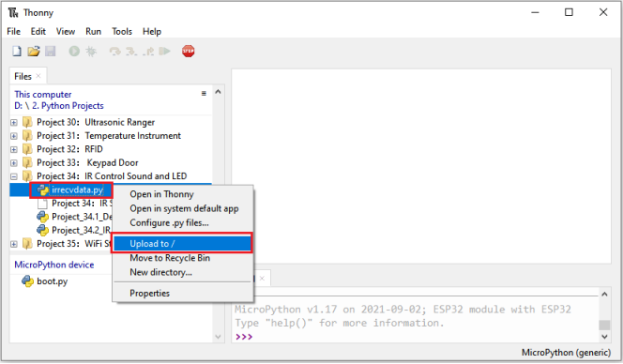Expand Project 31: Temperature Instrument folder
623x364 pixels.
(14, 136)
